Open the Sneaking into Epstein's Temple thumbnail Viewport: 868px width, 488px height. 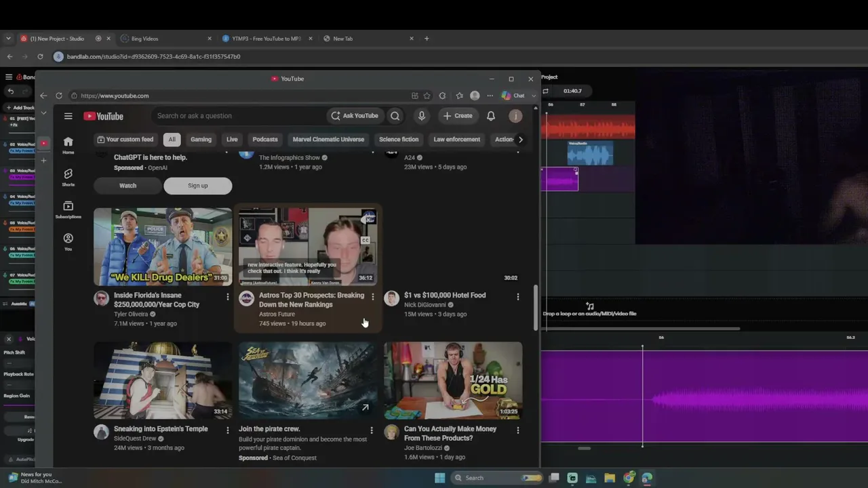pyautogui.click(x=163, y=381)
